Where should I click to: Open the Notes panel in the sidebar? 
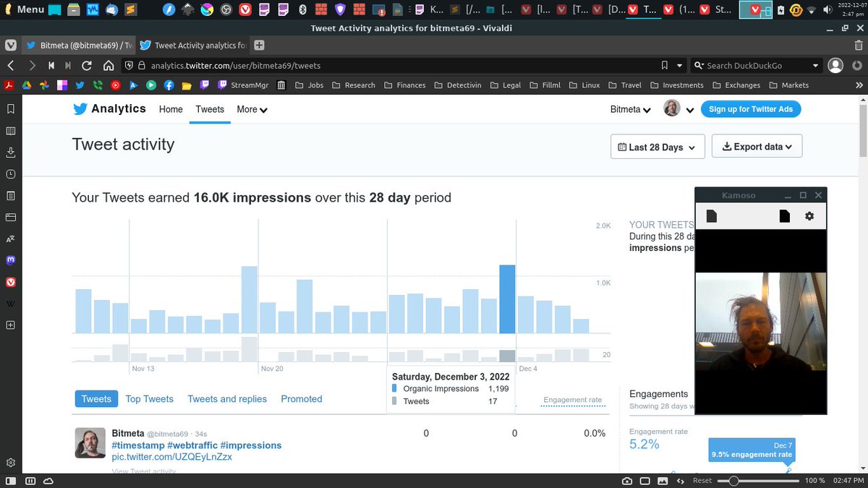(x=11, y=196)
